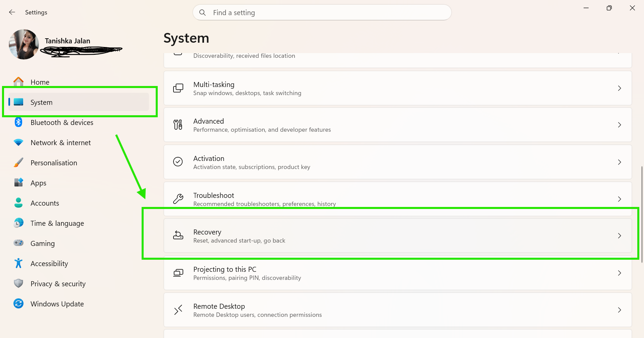Minimize the Settings window
The height and width of the screenshot is (338, 644).
click(586, 8)
